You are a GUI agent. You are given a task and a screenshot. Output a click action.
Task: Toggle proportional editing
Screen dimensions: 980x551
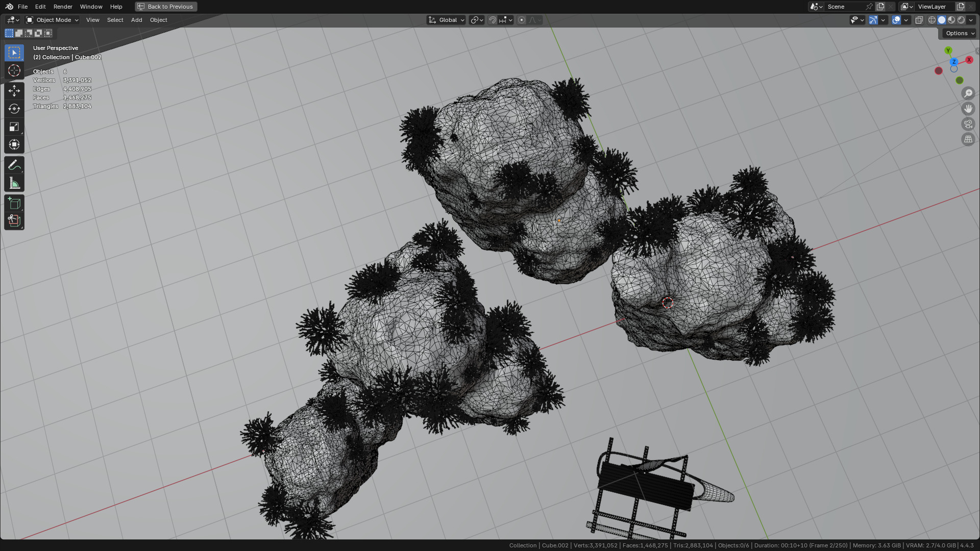coord(522,20)
